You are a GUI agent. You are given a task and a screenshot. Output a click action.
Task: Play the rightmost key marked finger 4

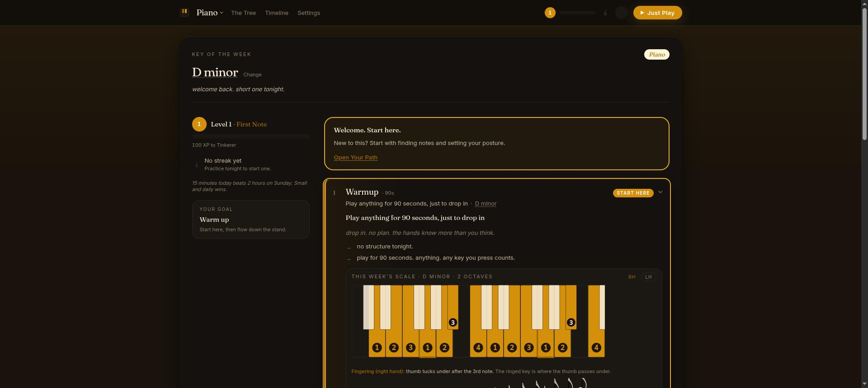click(x=596, y=343)
